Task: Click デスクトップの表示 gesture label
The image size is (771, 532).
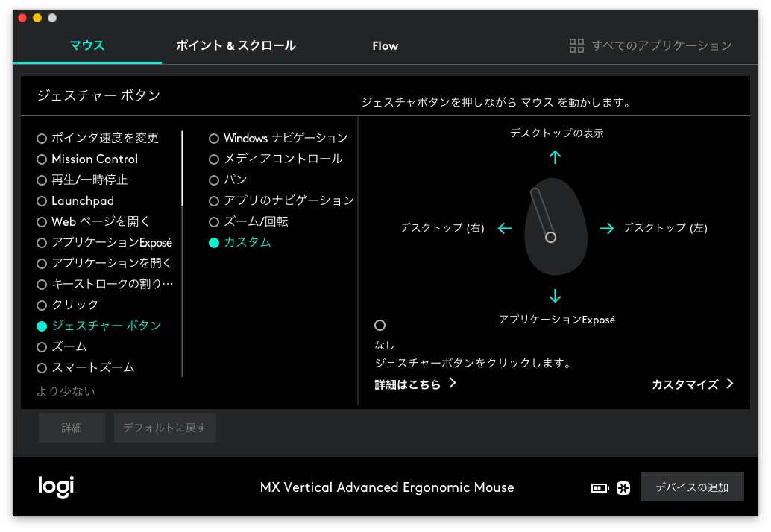Action: [x=556, y=133]
